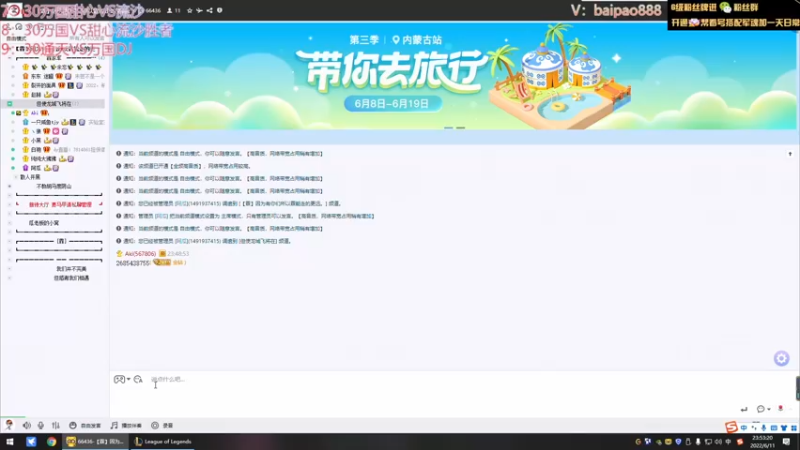The image size is (800, 450).
Task: Launch Chrome from the taskbar
Action: 52,442
